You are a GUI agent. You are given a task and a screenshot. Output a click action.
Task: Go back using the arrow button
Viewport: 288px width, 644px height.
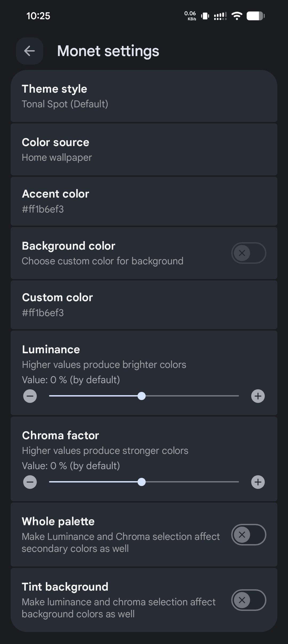29,51
